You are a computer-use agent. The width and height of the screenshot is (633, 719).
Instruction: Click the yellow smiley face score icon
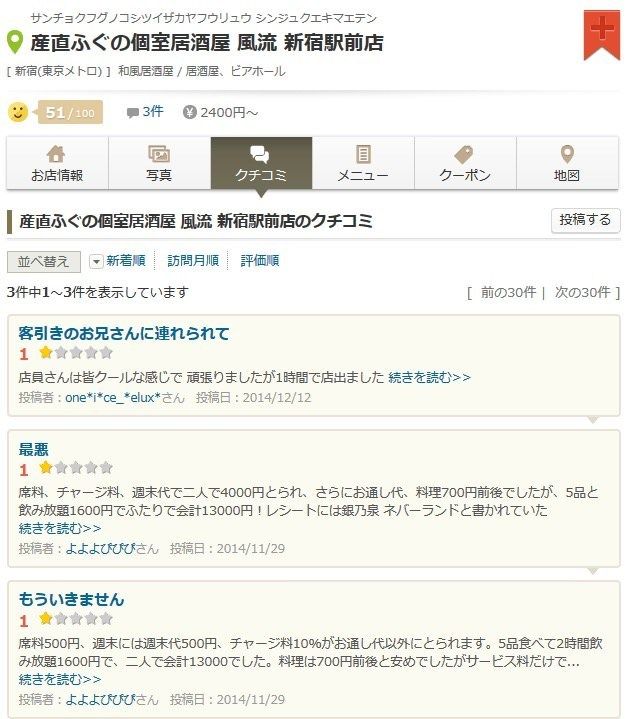point(18,112)
